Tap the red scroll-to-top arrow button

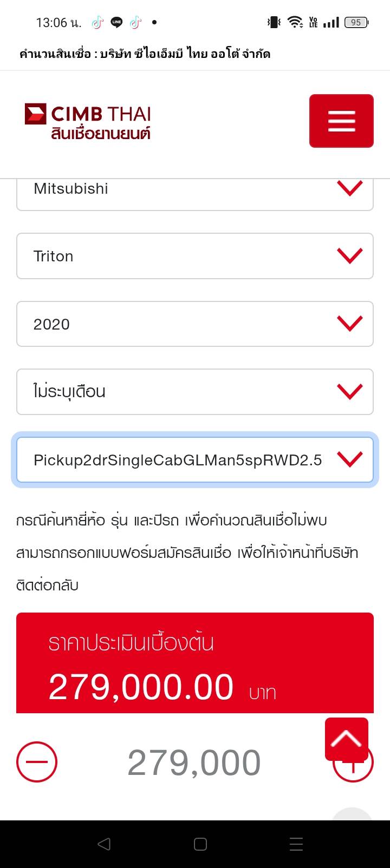347,739
